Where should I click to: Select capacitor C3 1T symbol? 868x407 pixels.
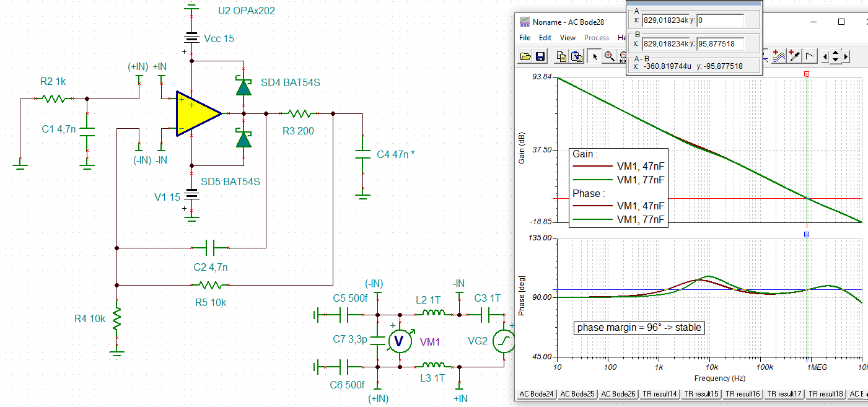[485, 315]
